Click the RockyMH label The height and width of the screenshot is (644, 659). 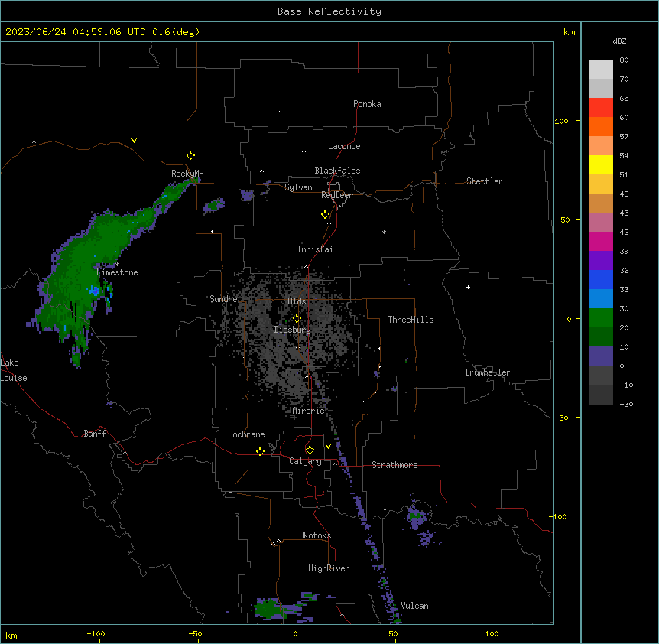point(187,174)
